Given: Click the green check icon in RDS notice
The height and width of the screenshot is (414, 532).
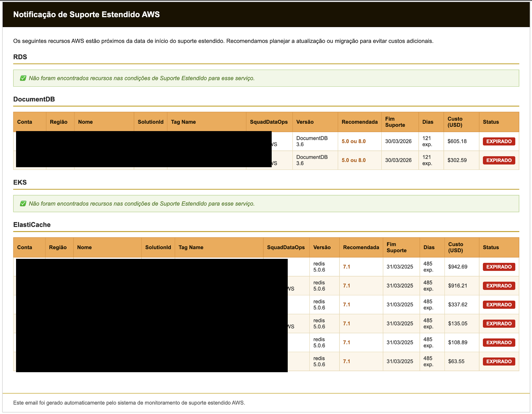Looking at the screenshot, I should pyautogui.click(x=23, y=78).
